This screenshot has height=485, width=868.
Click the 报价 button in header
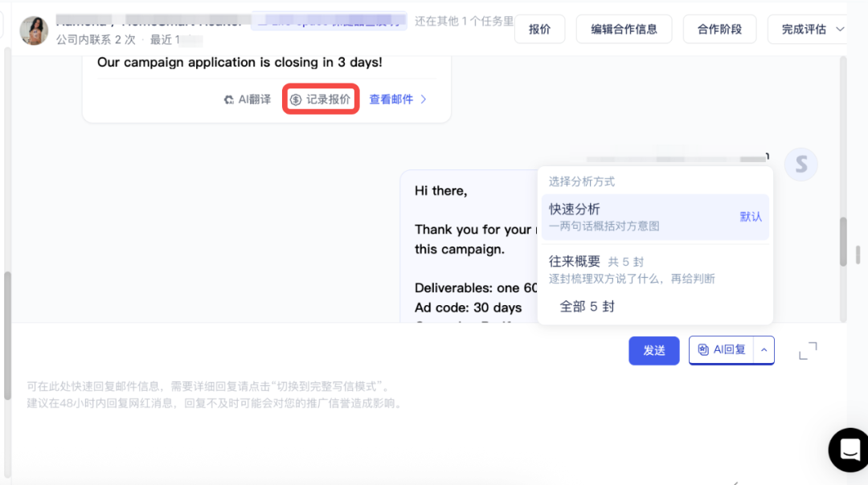(539, 30)
